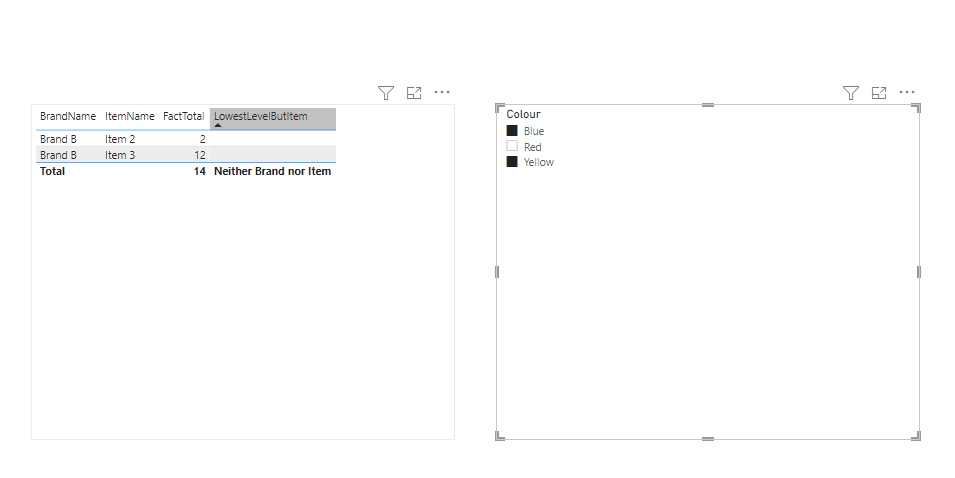Open more options ellipsis above table visual
This screenshot has width=955, height=478.
point(442,93)
